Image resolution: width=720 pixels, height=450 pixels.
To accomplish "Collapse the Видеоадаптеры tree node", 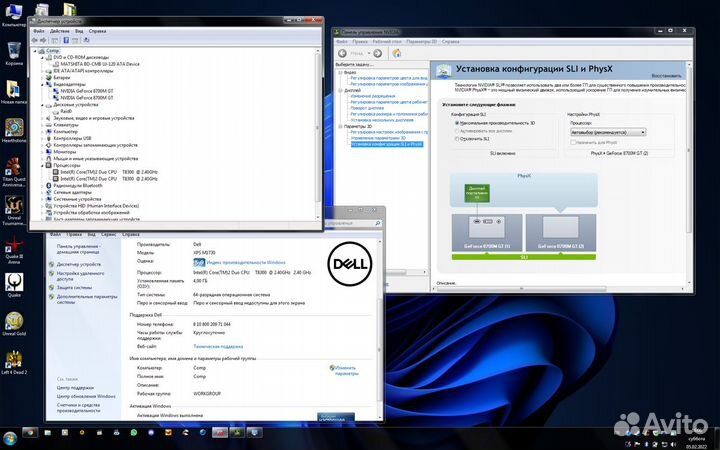I will 42,84.
